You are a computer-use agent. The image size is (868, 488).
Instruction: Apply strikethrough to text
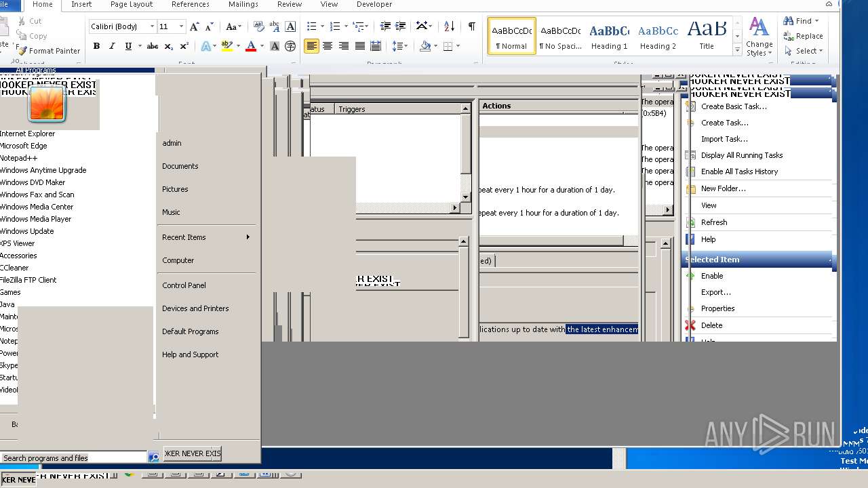pyautogui.click(x=153, y=46)
